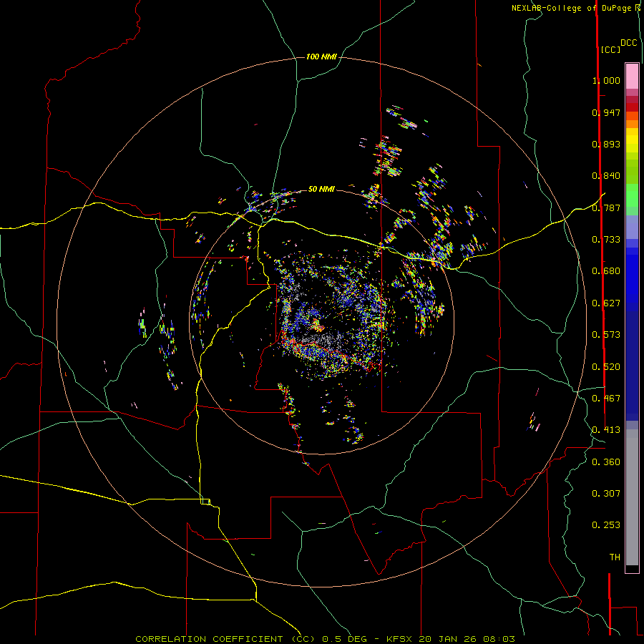Click the NEXLAB-College of DuPage header text
The height and width of the screenshot is (644, 644).
pyautogui.click(x=572, y=8)
